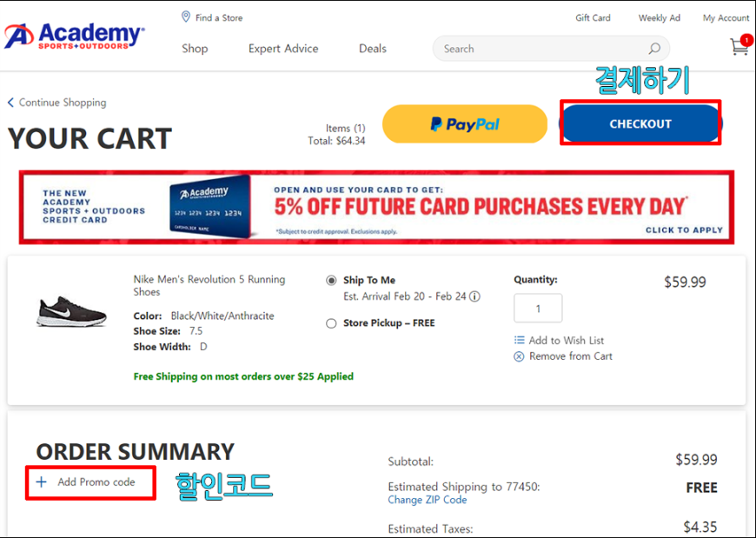Click the Change ZIP Code link

point(428,500)
